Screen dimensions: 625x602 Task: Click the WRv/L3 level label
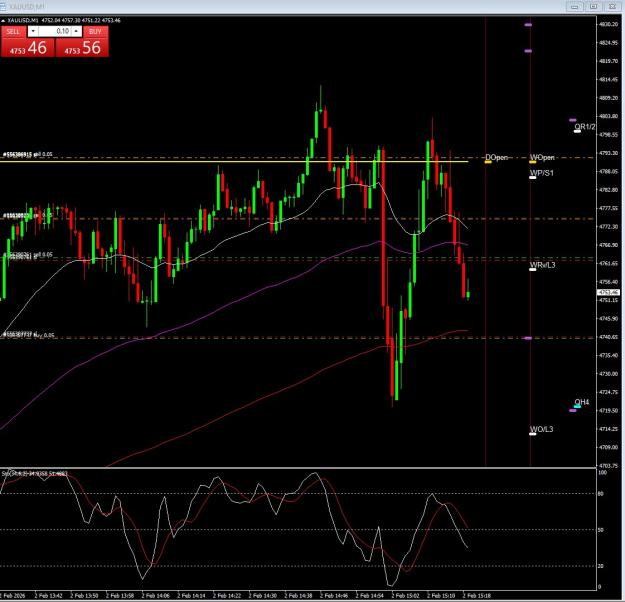[542, 265]
